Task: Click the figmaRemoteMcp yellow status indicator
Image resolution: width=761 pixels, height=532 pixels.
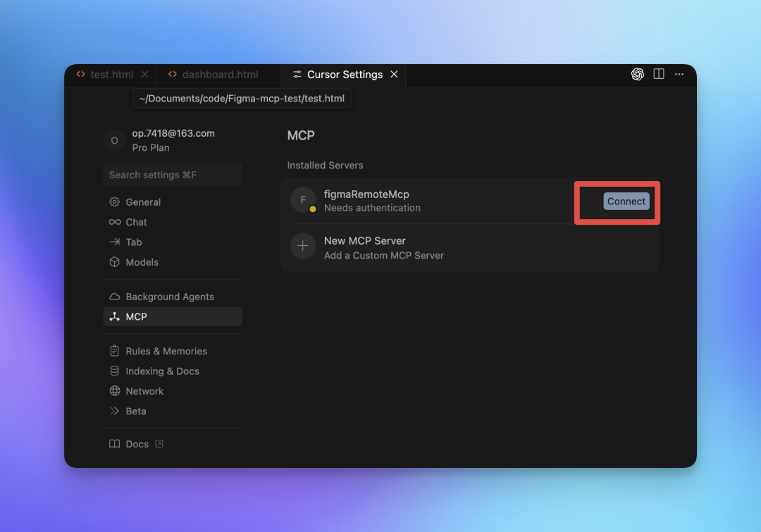Action: click(311, 208)
